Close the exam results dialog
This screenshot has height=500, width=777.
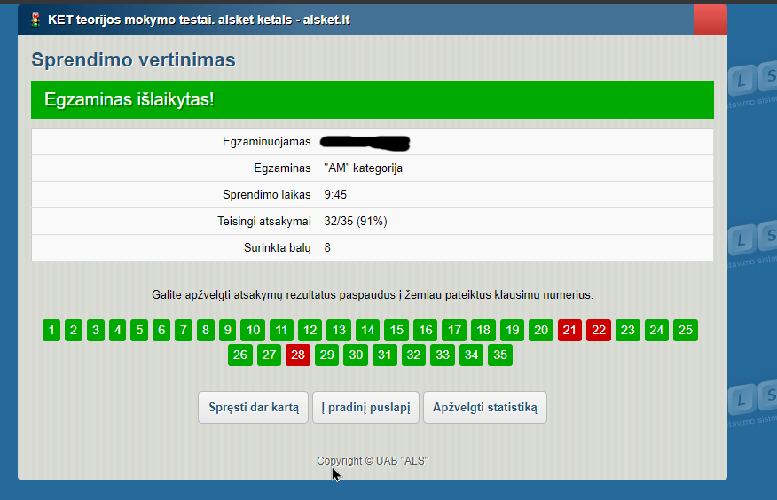709,20
